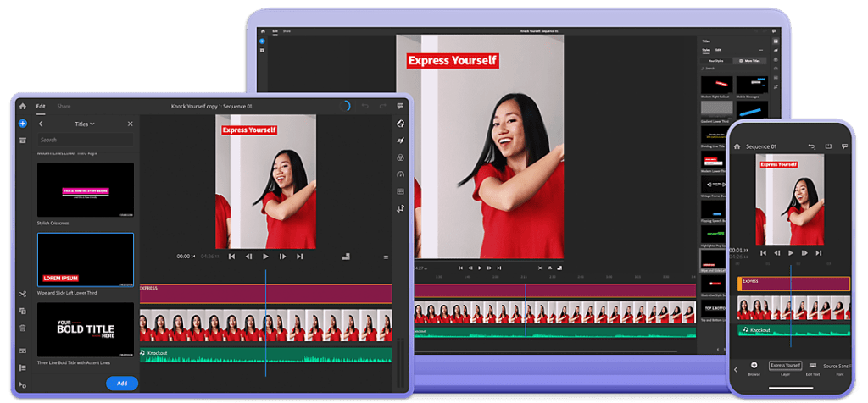Open the color panel icon on tablet

[x=400, y=157]
